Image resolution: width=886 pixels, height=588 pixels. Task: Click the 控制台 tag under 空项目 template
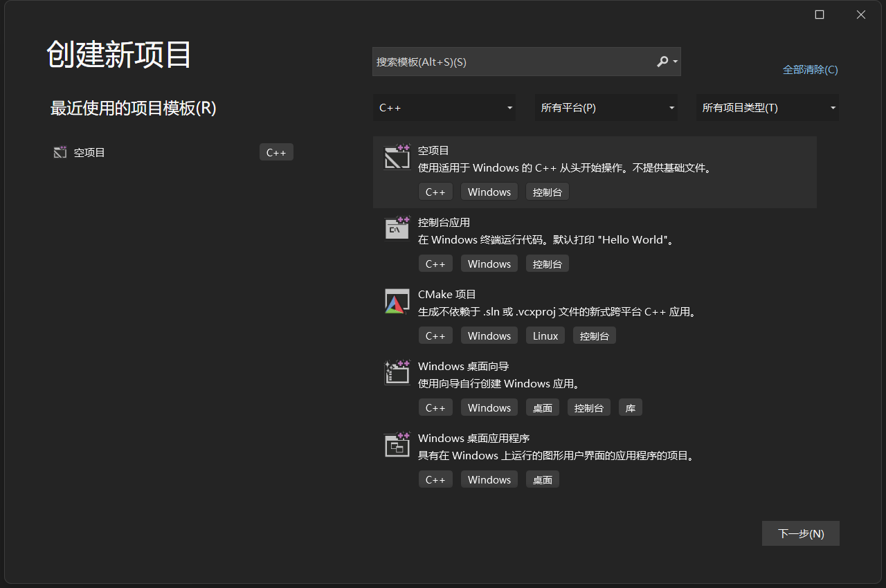(548, 192)
